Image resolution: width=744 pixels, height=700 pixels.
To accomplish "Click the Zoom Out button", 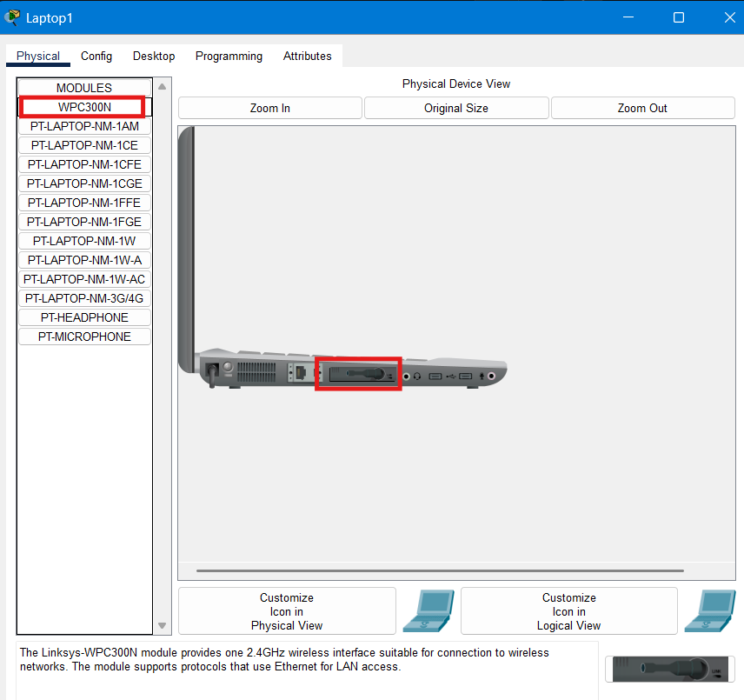I will pyautogui.click(x=642, y=108).
